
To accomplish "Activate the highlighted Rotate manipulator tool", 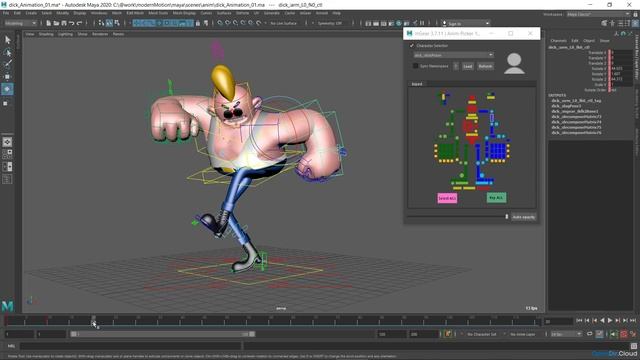I will click(x=7, y=89).
